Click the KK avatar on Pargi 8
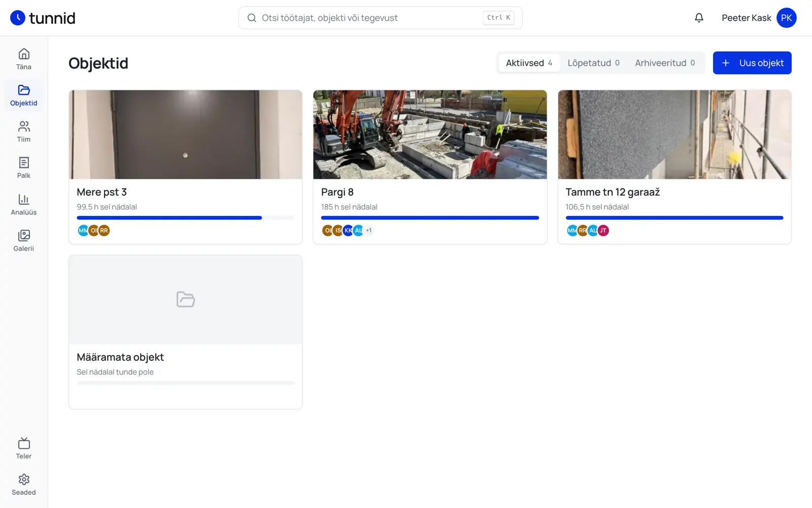Viewport: 812px width, 508px height. [348, 231]
